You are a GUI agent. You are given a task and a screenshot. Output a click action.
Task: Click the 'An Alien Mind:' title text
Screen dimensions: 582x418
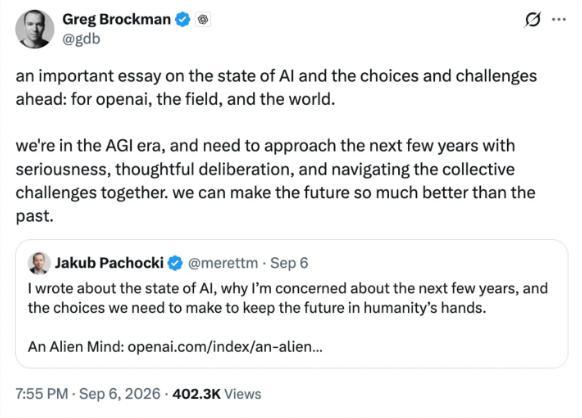click(76, 347)
